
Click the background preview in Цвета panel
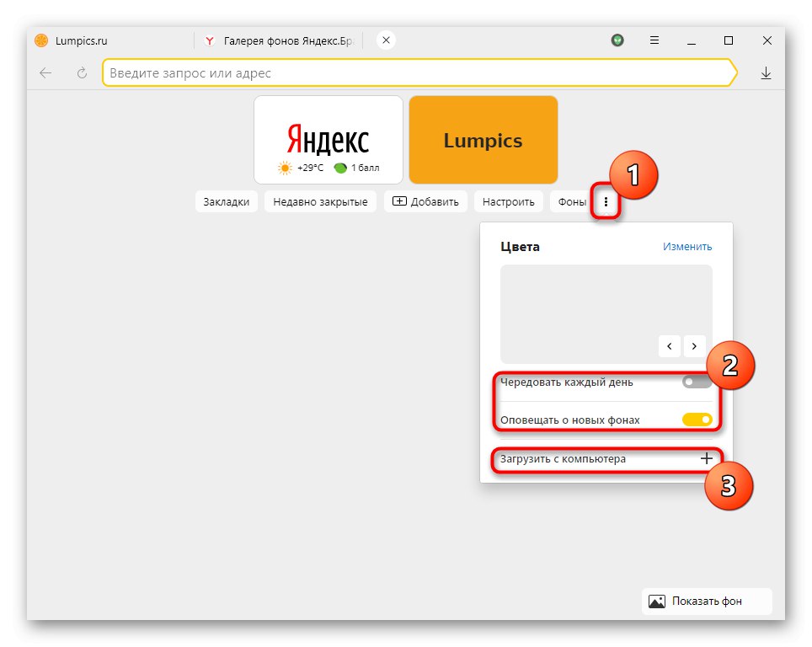pyautogui.click(x=606, y=314)
